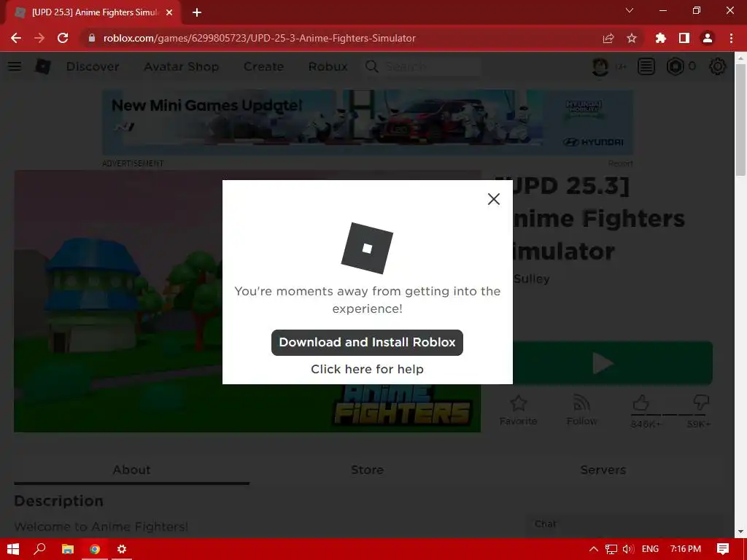Image resolution: width=747 pixels, height=560 pixels.
Task: Go to Roblox home via logo icon
Action: pyautogui.click(x=42, y=66)
